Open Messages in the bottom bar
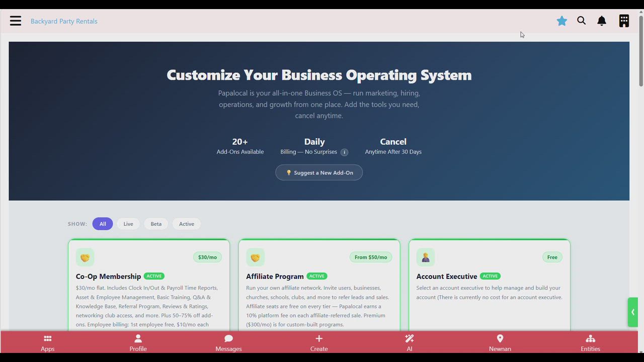644x362 pixels. pyautogui.click(x=228, y=343)
